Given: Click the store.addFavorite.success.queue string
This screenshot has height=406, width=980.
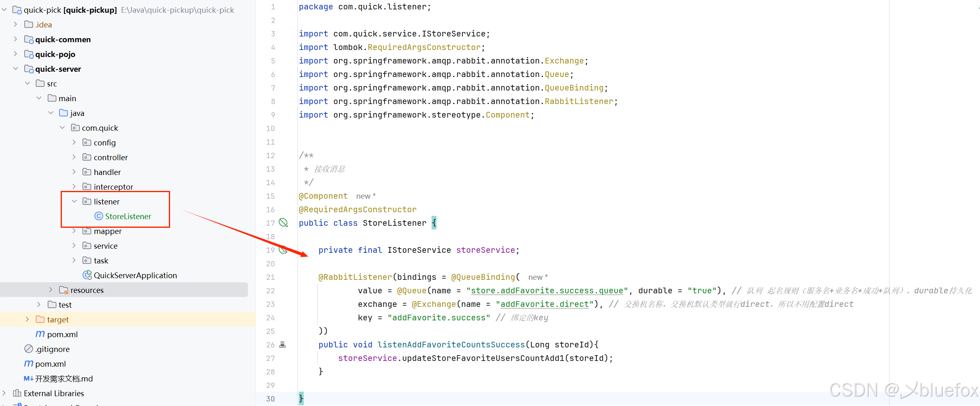Looking at the screenshot, I should pos(547,290).
